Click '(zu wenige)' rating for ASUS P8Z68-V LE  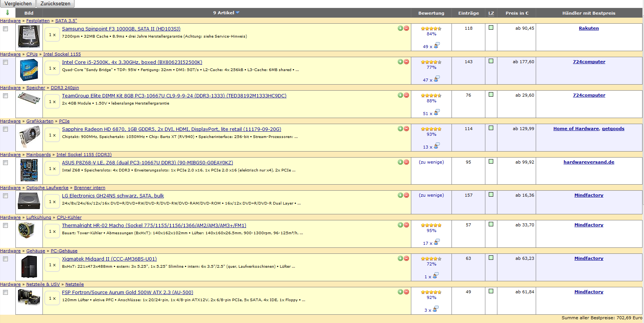pos(431,162)
